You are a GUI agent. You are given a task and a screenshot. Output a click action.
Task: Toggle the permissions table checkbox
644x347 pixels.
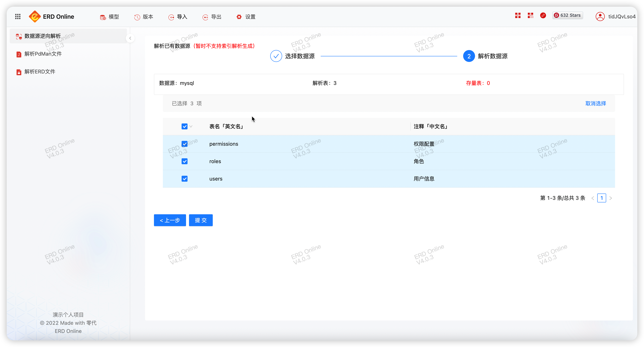[x=184, y=144]
